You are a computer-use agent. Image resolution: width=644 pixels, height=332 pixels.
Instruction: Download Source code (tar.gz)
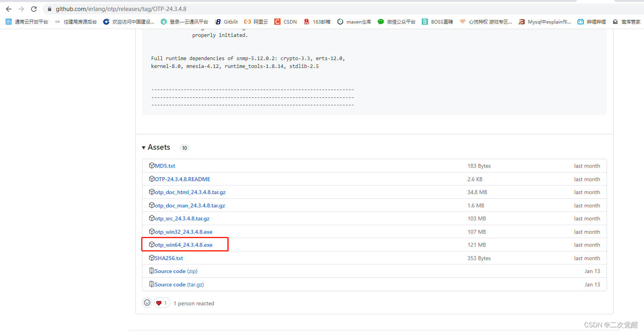(179, 284)
